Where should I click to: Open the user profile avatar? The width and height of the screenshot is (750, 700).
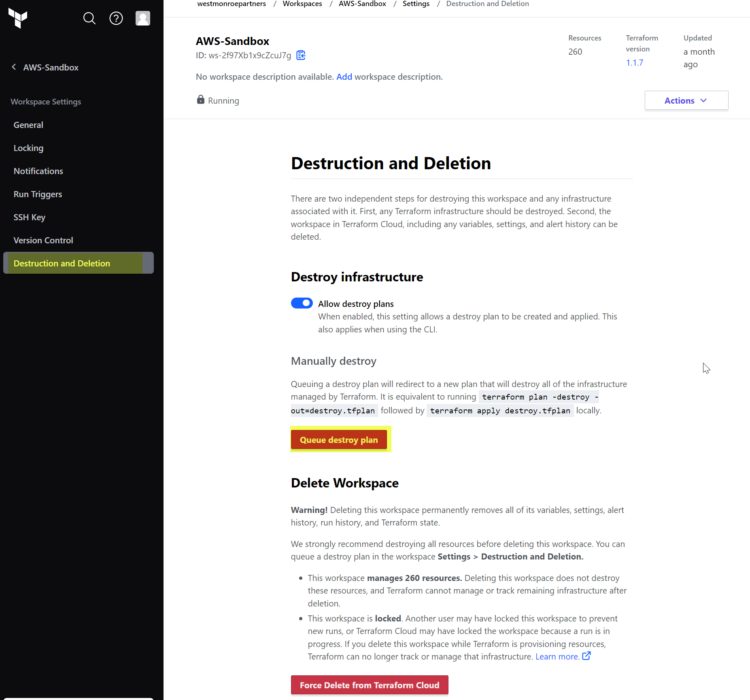point(143,18)
